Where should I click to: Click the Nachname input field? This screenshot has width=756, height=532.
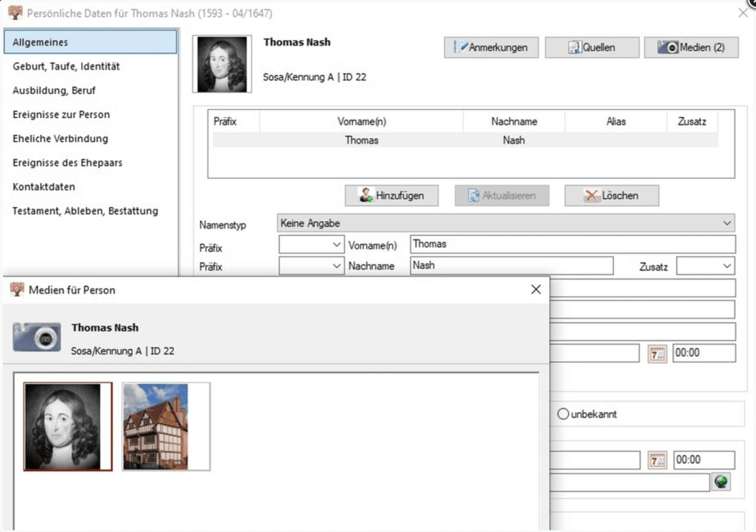click(x=511, y=266)
